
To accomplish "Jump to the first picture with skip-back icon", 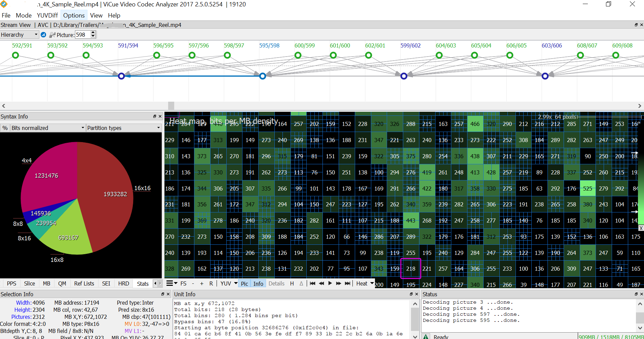I will click(x=312, y=283).
